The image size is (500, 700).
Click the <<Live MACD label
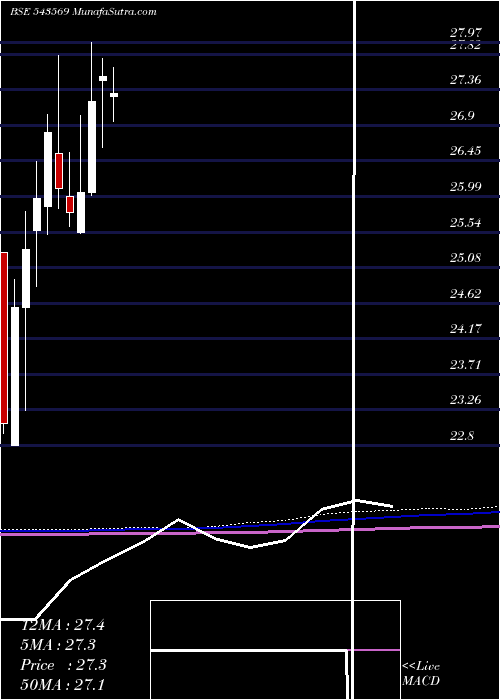421,674
